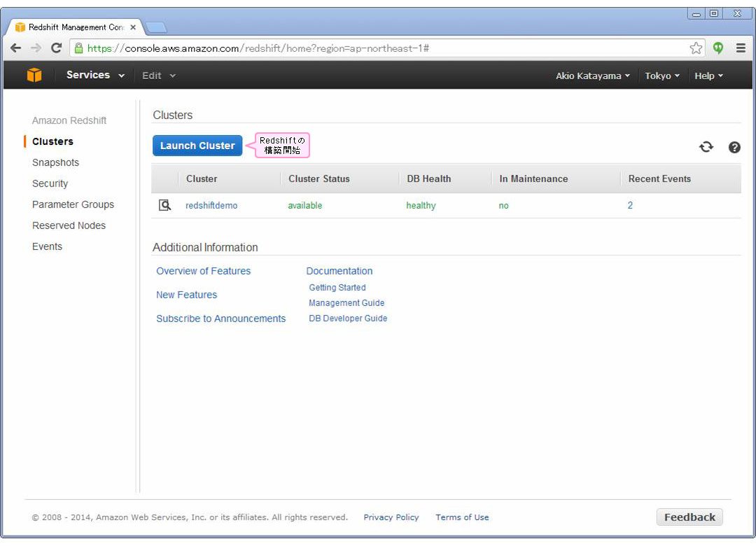Viewport: 756px width, 546px height.
Task: Close the Redshift Management Console tab
Action: (133, 27)
